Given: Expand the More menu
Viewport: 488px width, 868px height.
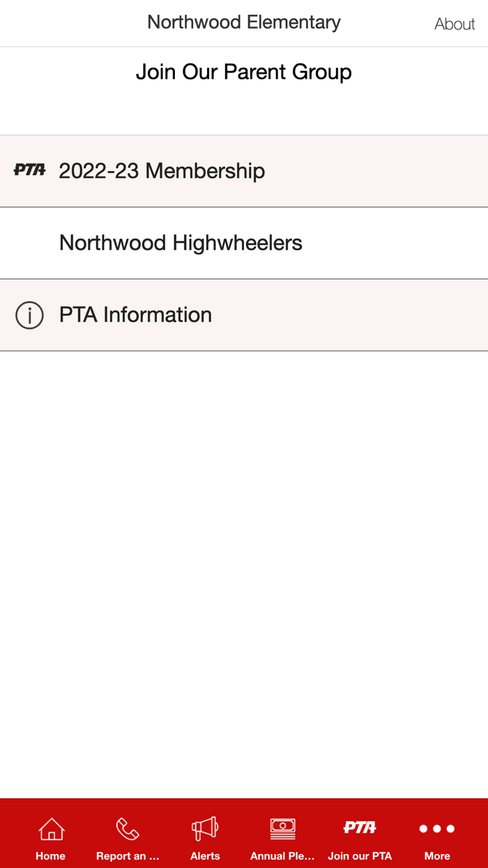Looking at the screenshot, I should tap(437, 835).
